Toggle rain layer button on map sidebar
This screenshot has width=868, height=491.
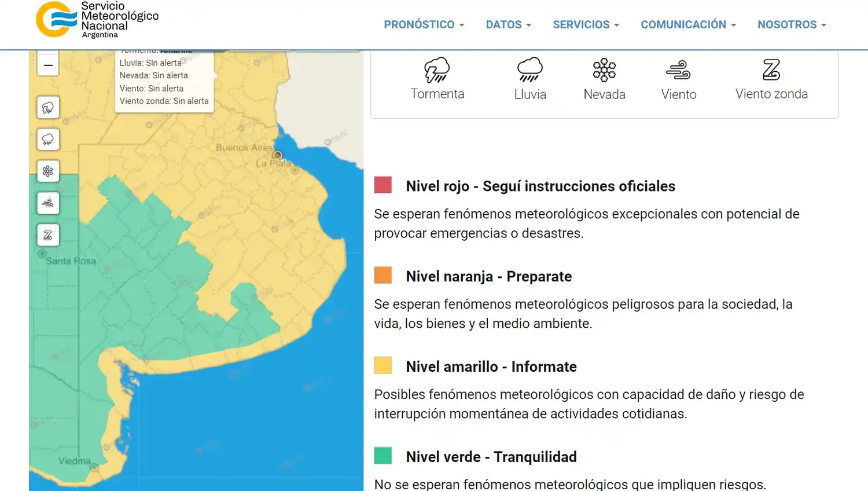[48, 140]
